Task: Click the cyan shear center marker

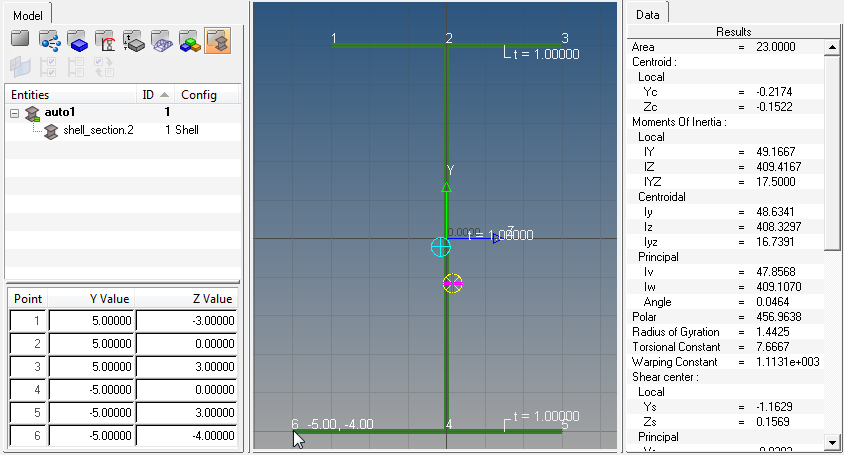Action: [x=441, y=247]
